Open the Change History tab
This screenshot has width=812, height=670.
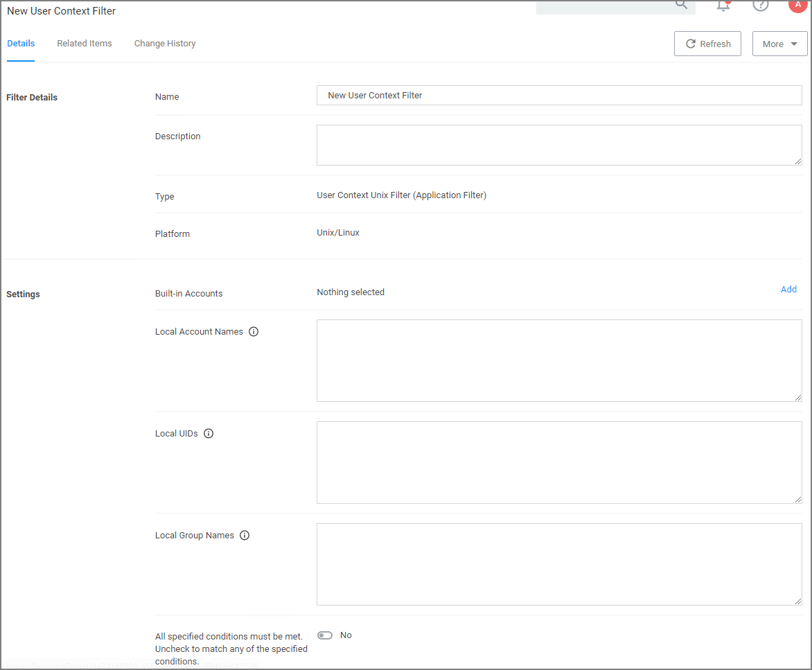[165, 44]
